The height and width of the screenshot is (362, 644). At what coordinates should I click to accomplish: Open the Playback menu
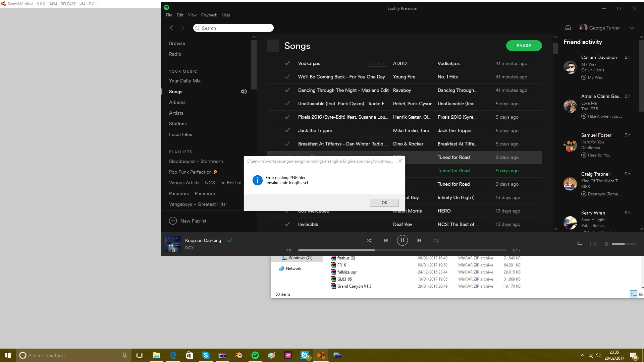[x=209, y=15]
